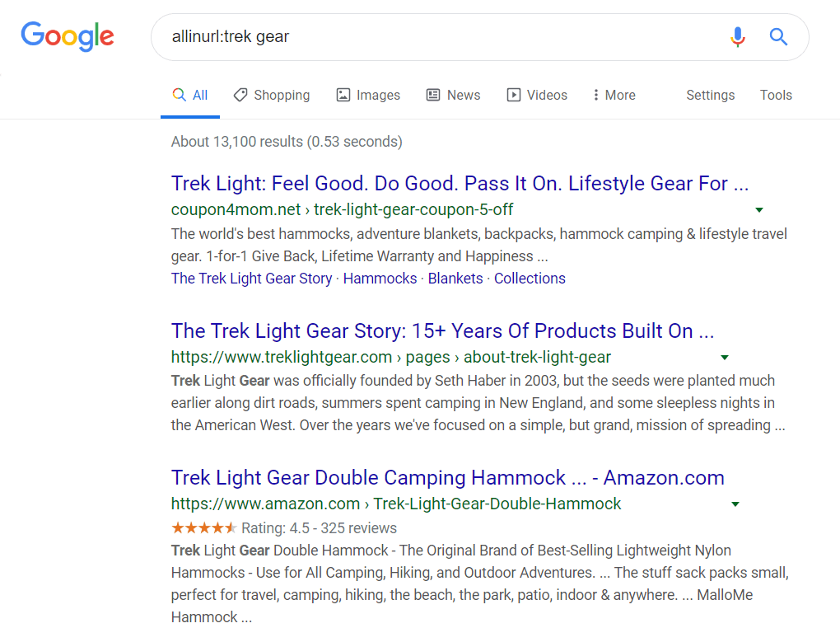Click the Videos tab's play icon
Screen dimensions: 840x642
point(512,94)
